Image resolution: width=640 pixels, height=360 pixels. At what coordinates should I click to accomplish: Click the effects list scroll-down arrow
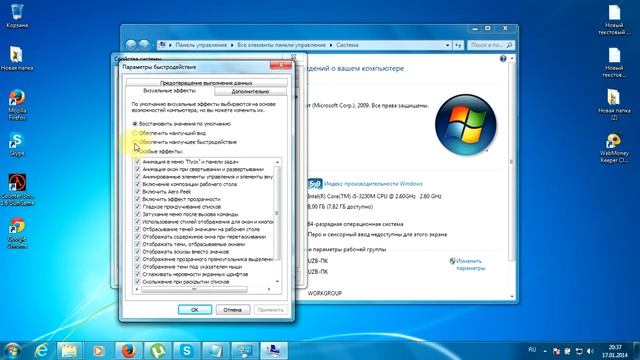(278, 282)
